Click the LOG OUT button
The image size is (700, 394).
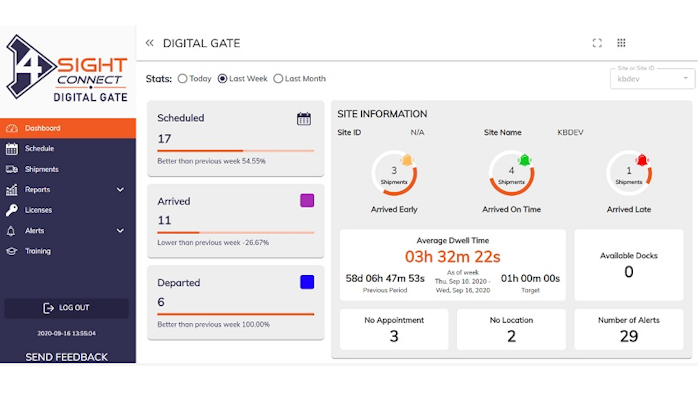coord(67,308)
